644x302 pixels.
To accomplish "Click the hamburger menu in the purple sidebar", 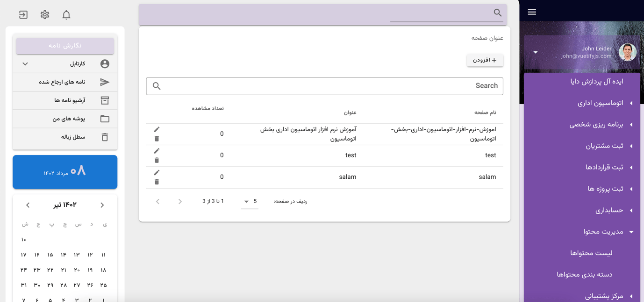I will click(531, 12).
